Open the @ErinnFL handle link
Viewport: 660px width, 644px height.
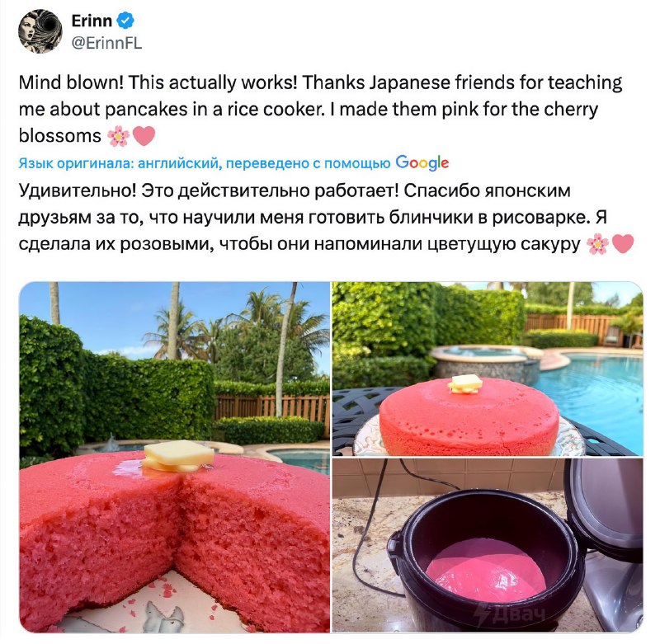click(107, 43)
